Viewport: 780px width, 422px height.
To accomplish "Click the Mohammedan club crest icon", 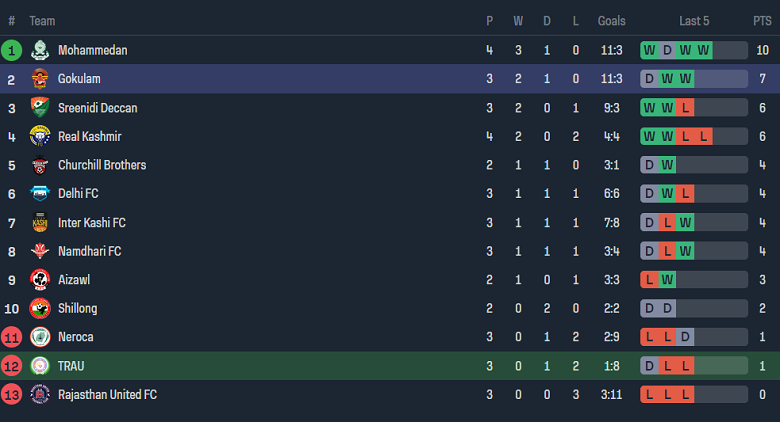I will pyautogui.click(x=40, y=50).
